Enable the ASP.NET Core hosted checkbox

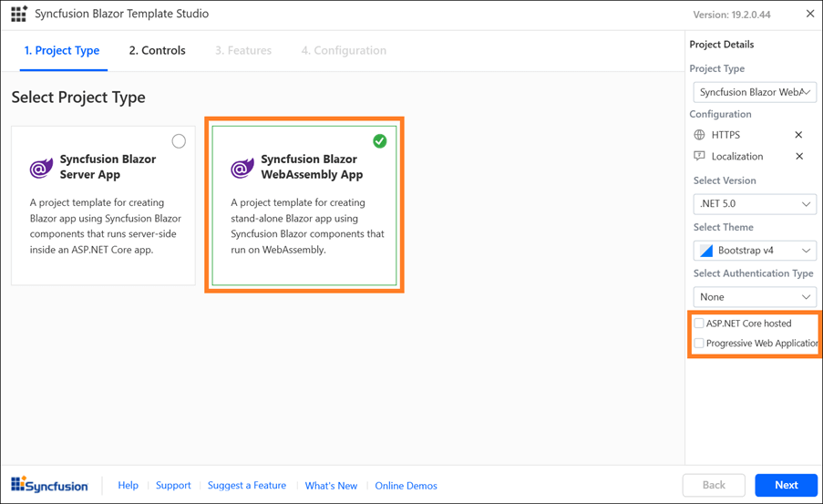point(699,324)
